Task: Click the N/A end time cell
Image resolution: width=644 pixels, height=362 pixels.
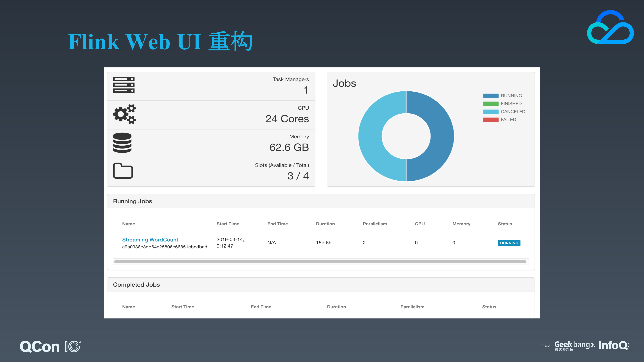Action: click(x=271, y=243)
